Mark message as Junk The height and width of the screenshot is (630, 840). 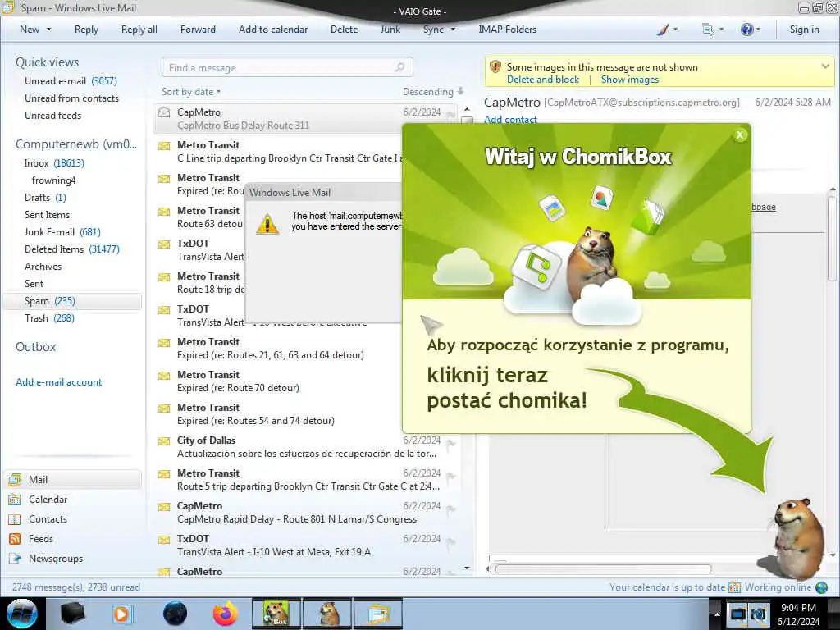pyautogui.click(x=390, y=30)
